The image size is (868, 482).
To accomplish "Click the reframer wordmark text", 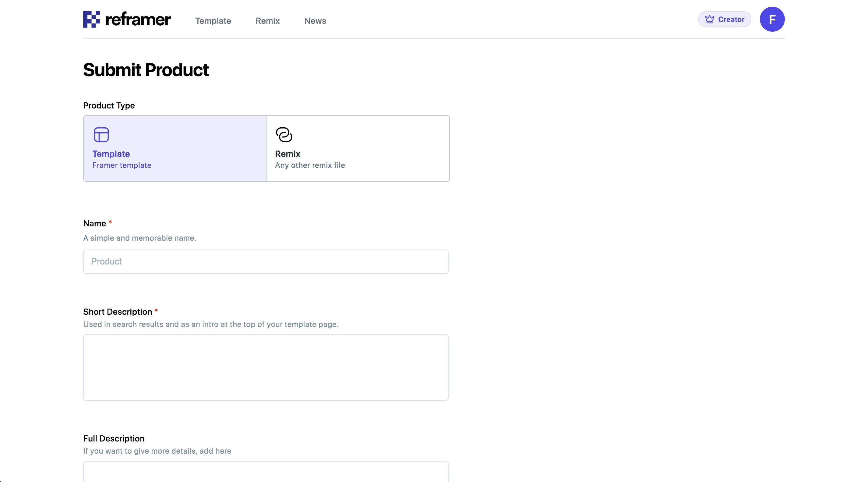I will [x=138, y=19].
